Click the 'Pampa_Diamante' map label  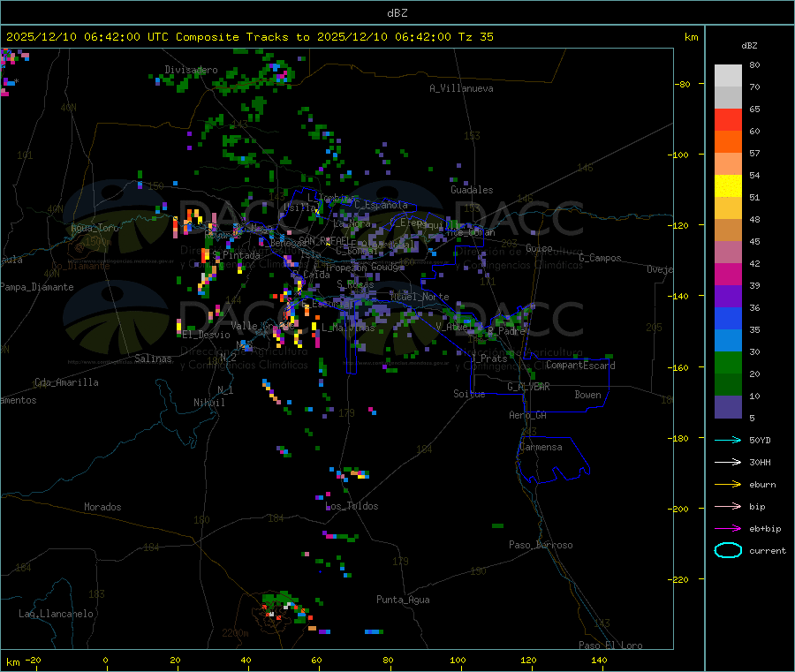36,287
